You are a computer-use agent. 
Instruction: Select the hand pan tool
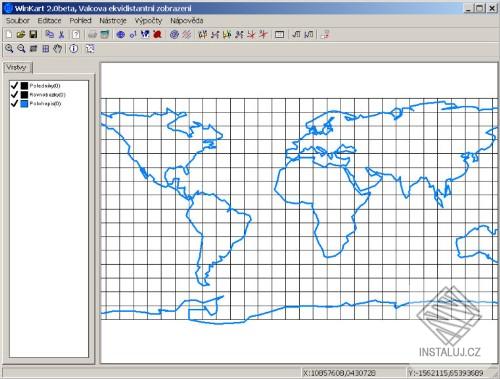58,49
